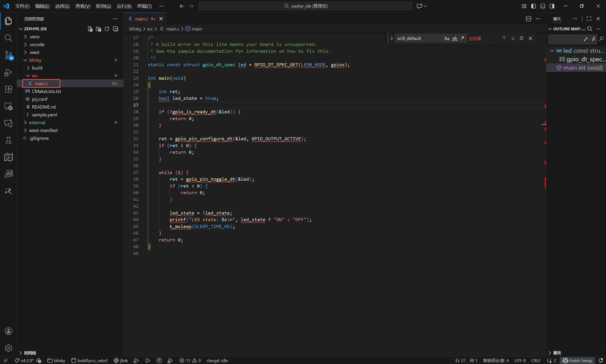The image size is (606, 364).
Task: Click Finish Setup in status bar
Action: point(577,360)
